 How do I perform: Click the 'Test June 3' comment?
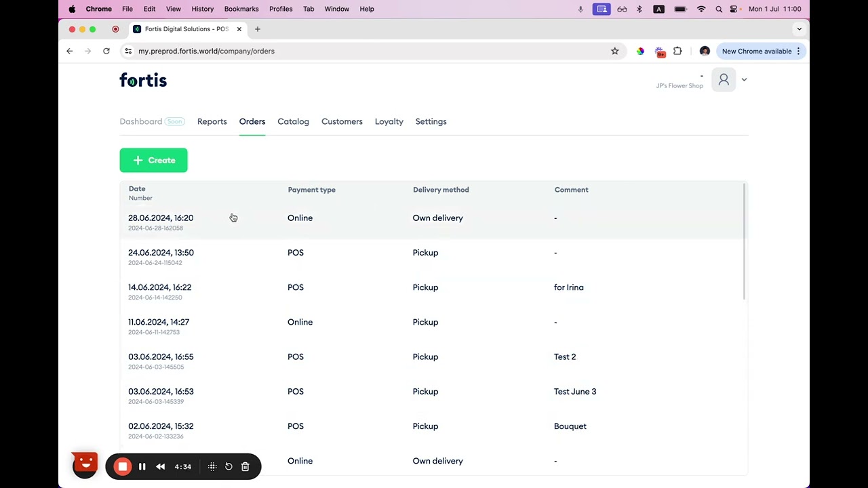coord(575,391)
